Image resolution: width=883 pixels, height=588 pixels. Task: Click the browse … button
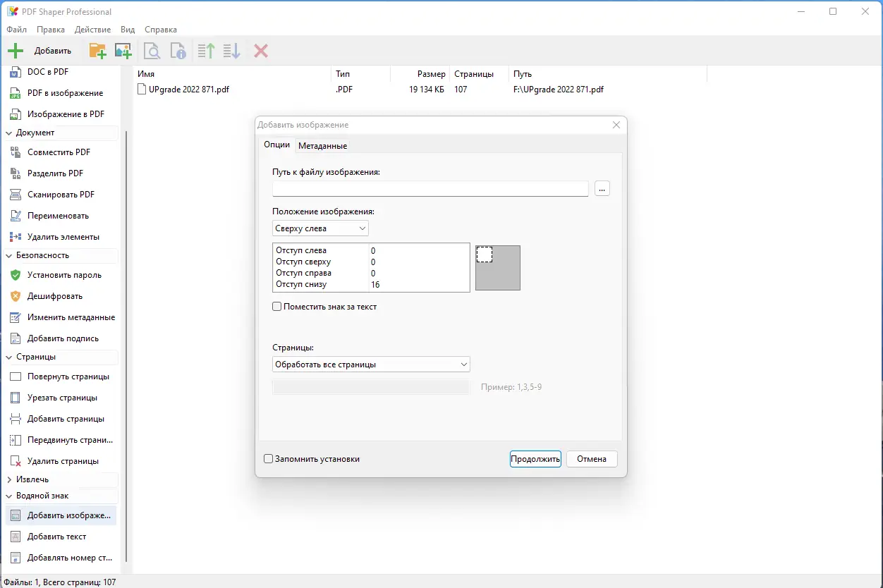coord(602,189)
